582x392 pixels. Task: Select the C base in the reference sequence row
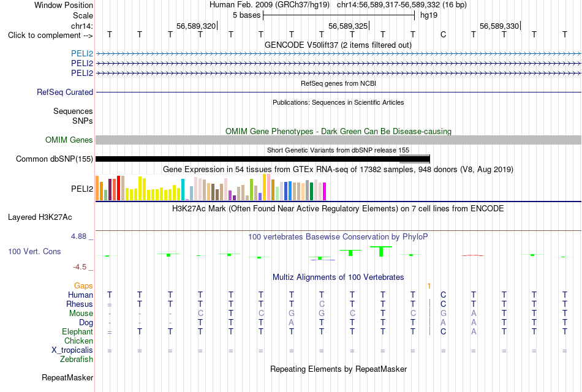point(443,34)
